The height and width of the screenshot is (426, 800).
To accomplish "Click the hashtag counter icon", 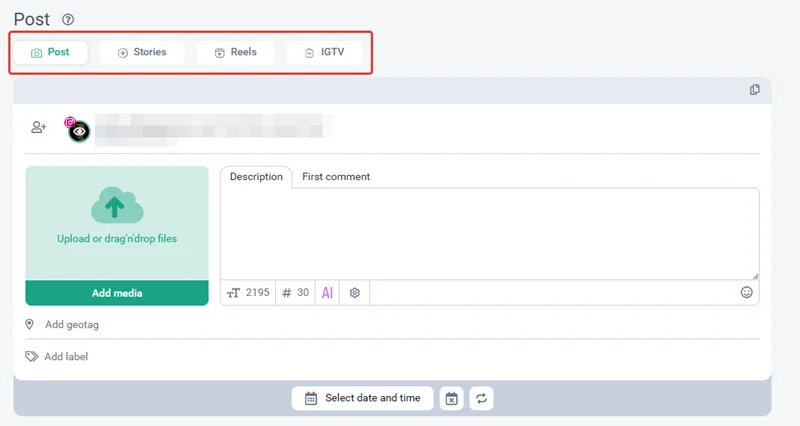I will 287,293.
